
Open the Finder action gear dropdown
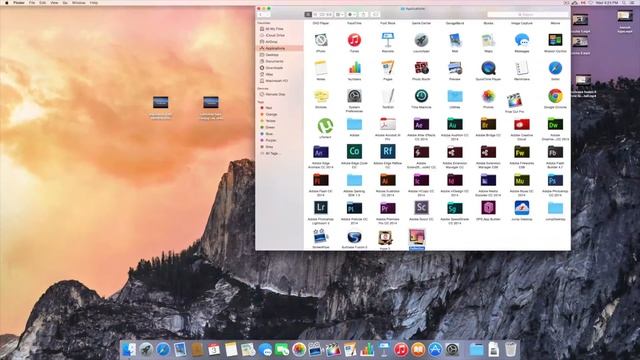tap(351, 14)
